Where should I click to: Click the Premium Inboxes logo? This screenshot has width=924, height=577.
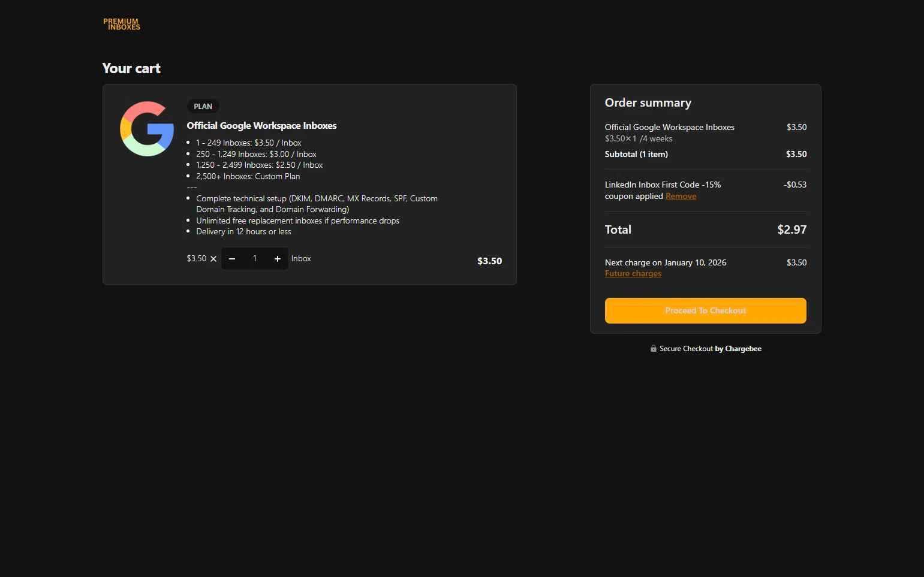pyautogui.click(x=122, y=24)
